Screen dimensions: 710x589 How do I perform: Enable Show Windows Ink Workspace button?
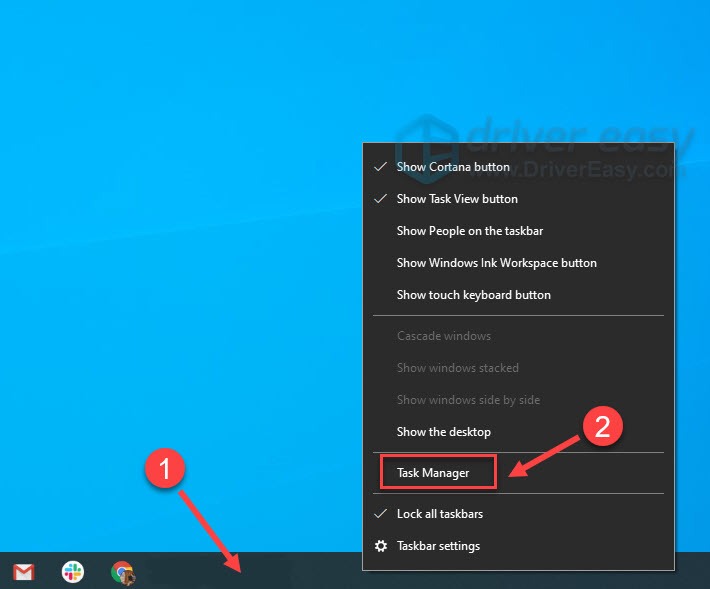518,263
